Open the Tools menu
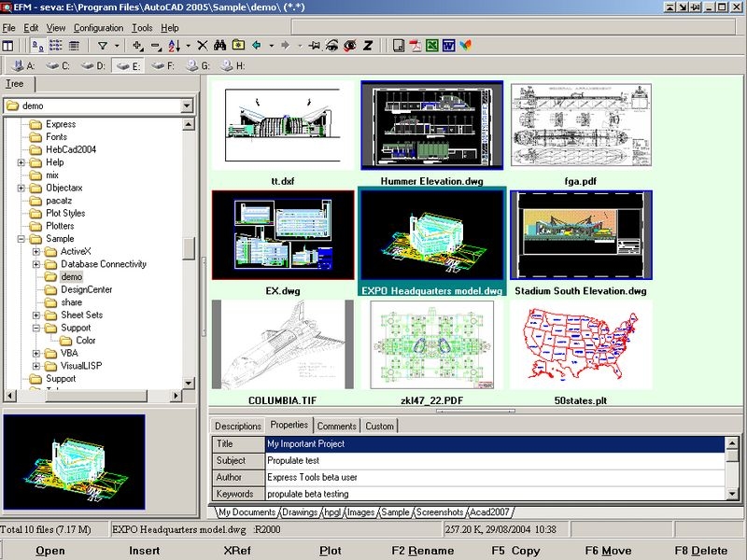Viewport: 747px width, 560px height. pos(142,28)
